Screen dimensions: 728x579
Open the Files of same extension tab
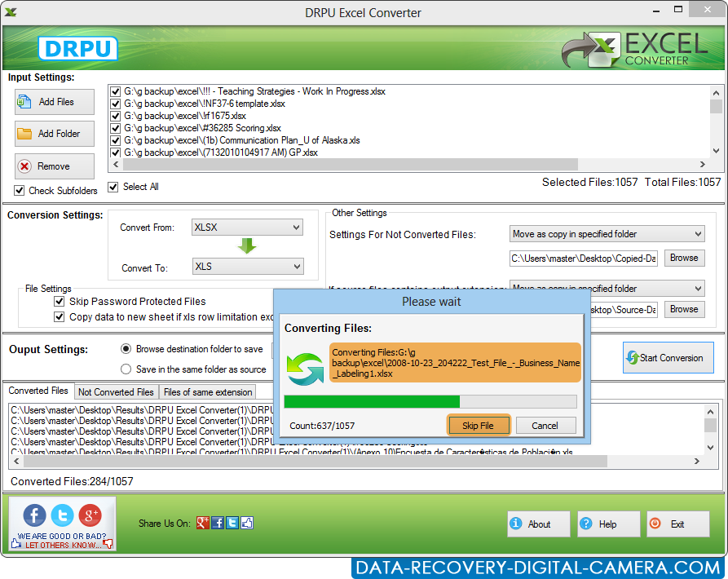[x=207, y=391]
